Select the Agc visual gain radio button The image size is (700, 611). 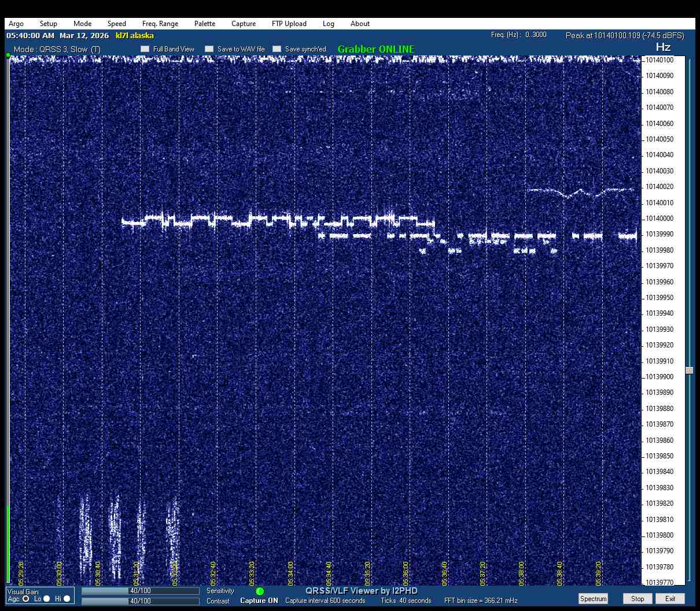26,599
